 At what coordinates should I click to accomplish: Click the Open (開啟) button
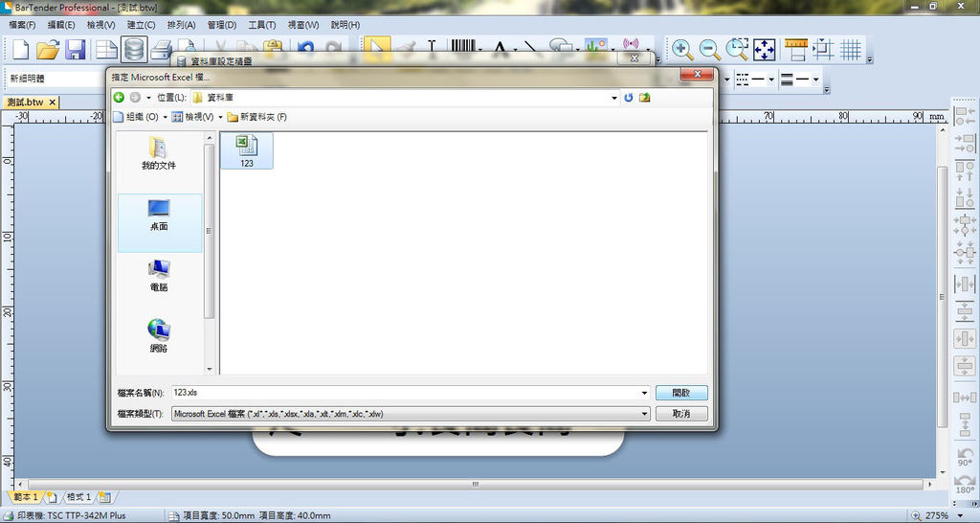click(681, 393)
